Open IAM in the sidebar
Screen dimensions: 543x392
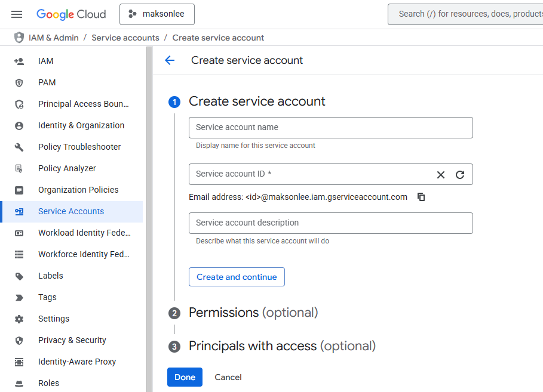pyautogui.click(x=45, y=61)
